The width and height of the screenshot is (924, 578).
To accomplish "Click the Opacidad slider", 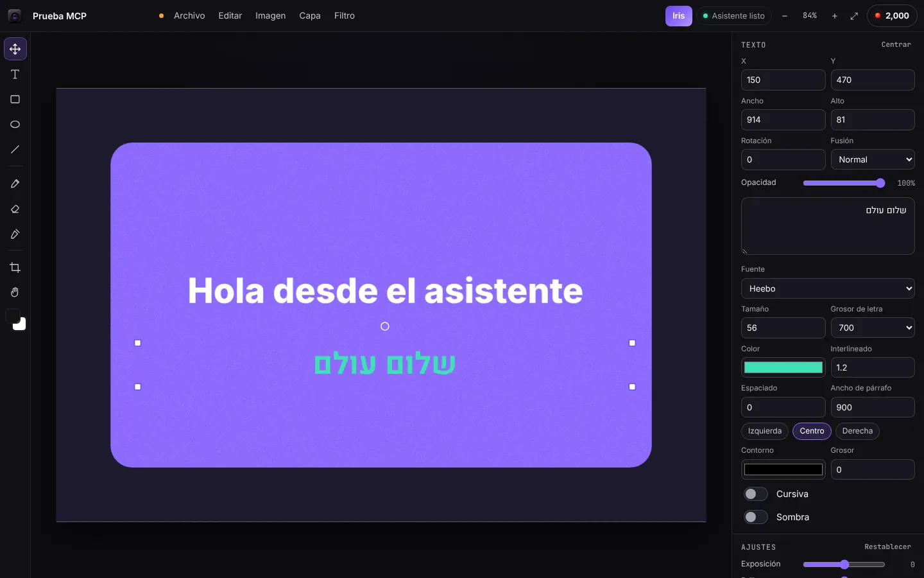I will [x=844, y=183].
